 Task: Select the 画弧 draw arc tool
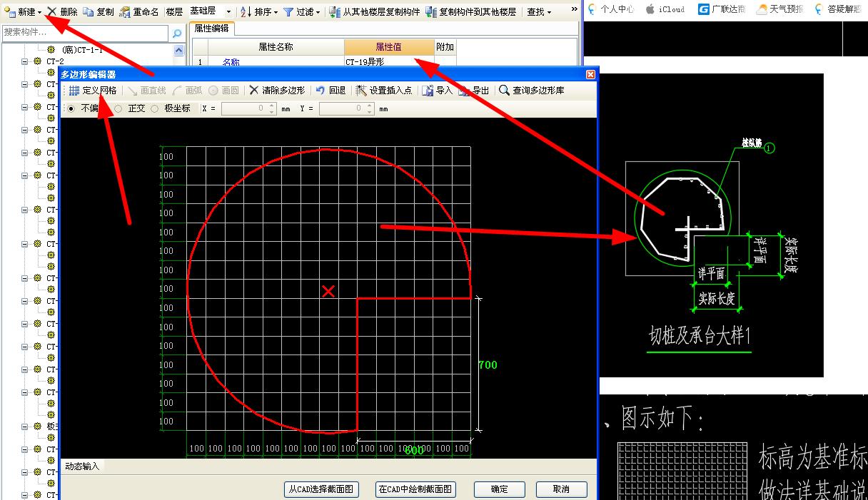coord(188,91)
